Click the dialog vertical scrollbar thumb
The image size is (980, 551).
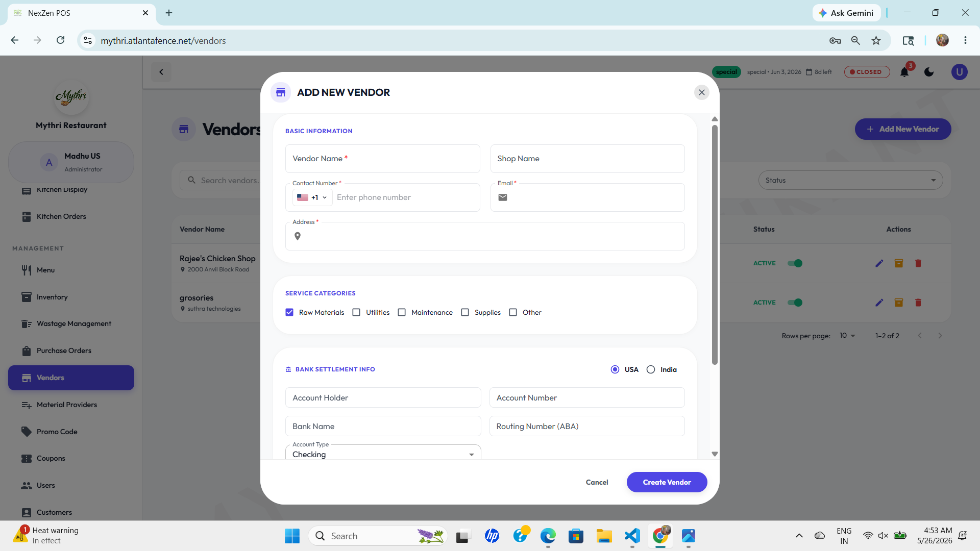click(x=715, y=245)
